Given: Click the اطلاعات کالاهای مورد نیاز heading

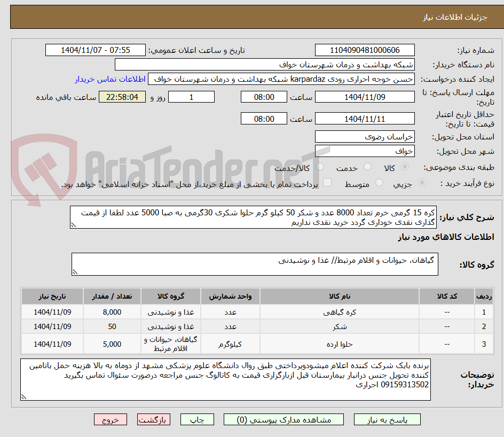Looking at the screenshot, I should (446, 237).
